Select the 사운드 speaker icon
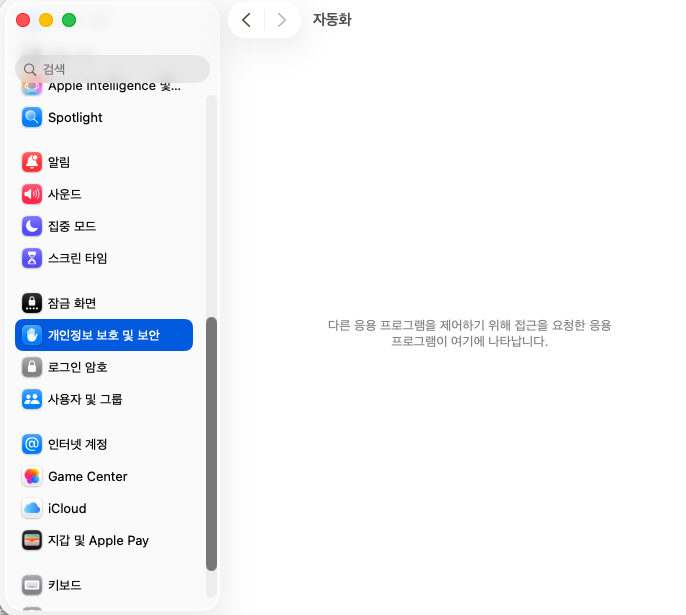The height and width of the screenshot is (615, 686). pos(32,194)
